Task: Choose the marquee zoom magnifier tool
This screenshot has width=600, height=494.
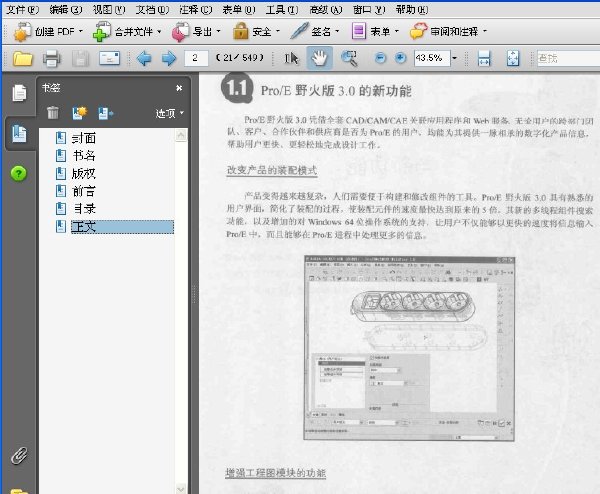Action: point(349,59)
